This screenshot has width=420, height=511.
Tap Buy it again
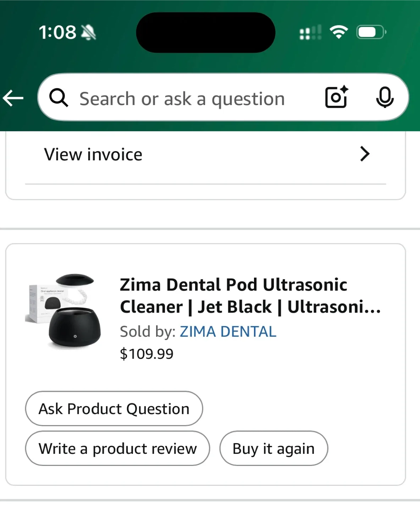(x=273, y=448)
